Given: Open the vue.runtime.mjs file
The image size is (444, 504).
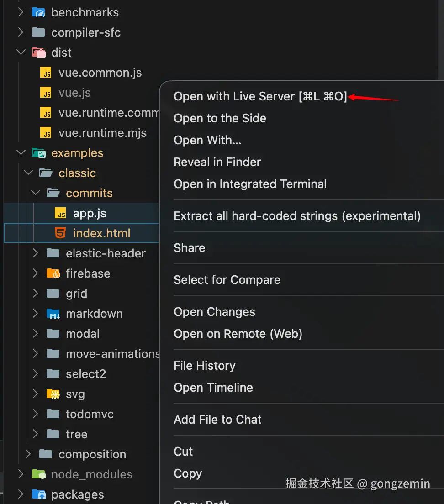Looking at the screenshot, I should coord(102,133).
